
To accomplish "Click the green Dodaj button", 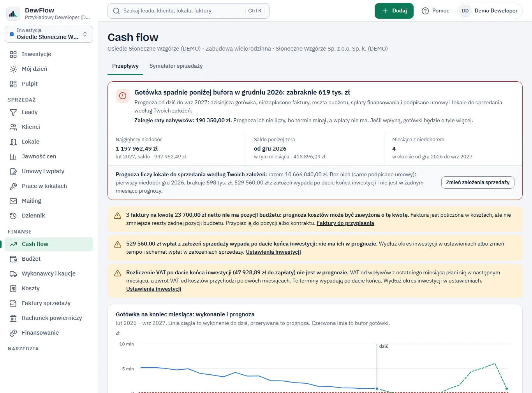I will coord(394,11).
